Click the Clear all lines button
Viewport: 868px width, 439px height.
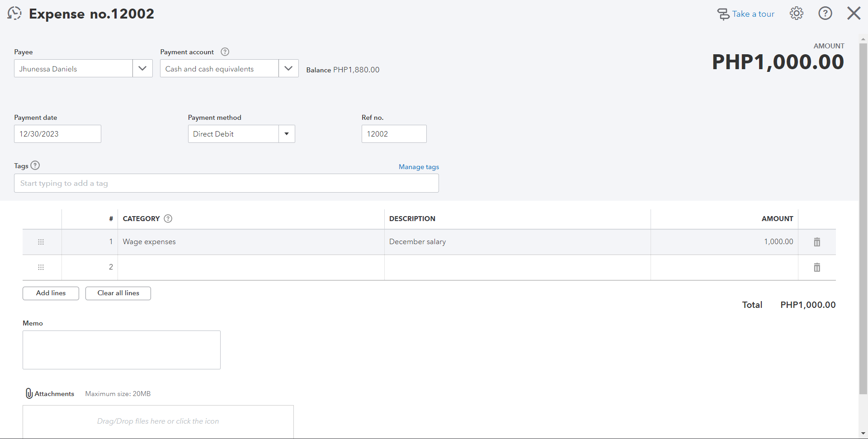point(118,293)
